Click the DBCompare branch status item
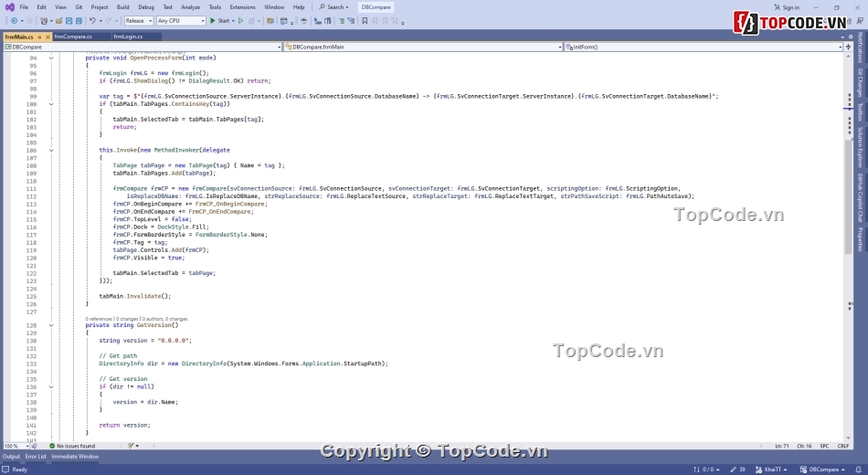 click(822, 470)
